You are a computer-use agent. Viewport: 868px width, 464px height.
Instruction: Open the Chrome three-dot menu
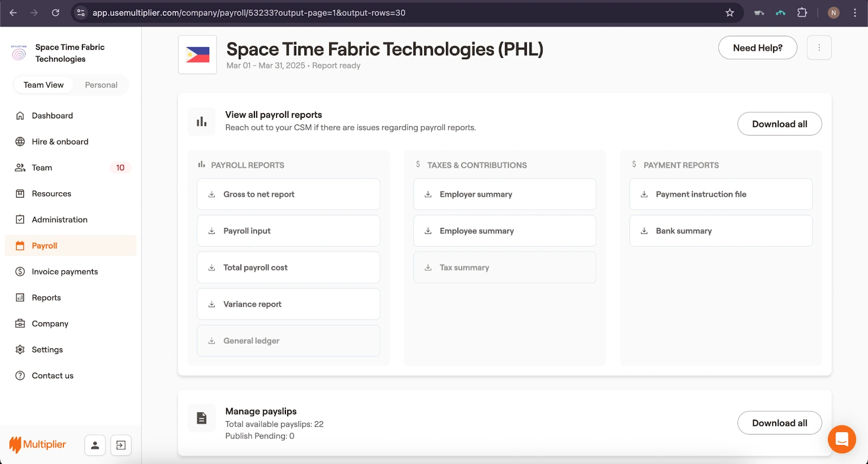click(x=855, y=12)
